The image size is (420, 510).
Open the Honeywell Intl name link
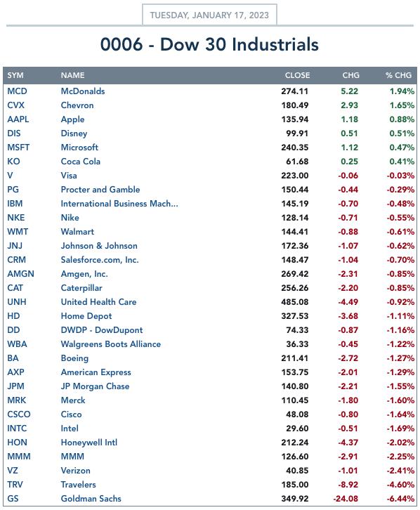click(88, 443)
